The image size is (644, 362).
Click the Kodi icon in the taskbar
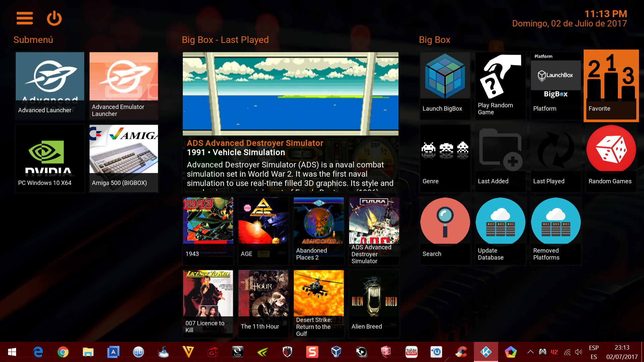click(486, 352)
